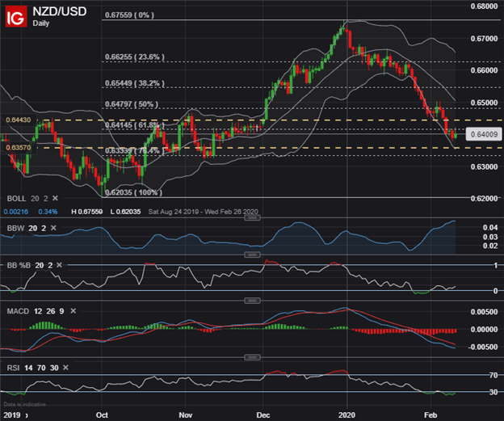Grab the divider handle between chart and BBW

coord(252,217)
